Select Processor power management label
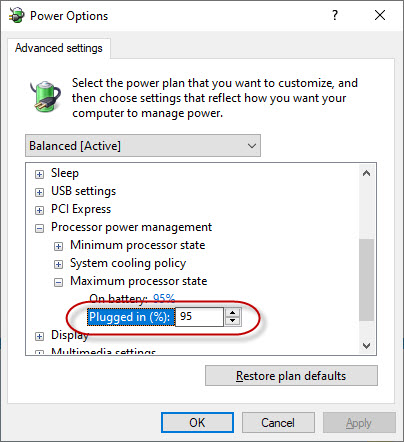Screen dimensions: 404x442 coord(131,227)
